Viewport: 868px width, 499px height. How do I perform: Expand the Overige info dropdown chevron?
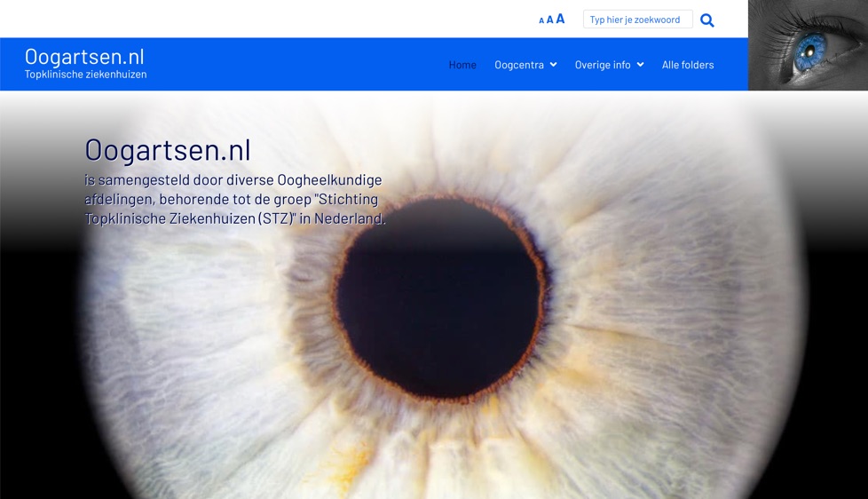[x=640, y=65]
